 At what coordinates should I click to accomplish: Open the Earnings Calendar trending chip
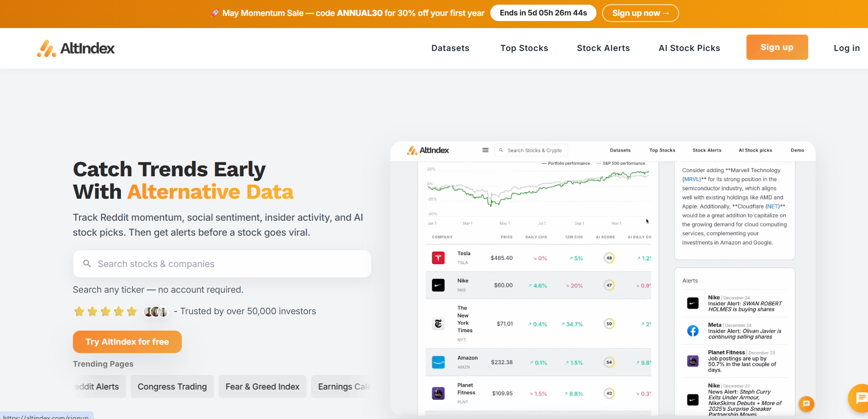(x=341, y=387)
